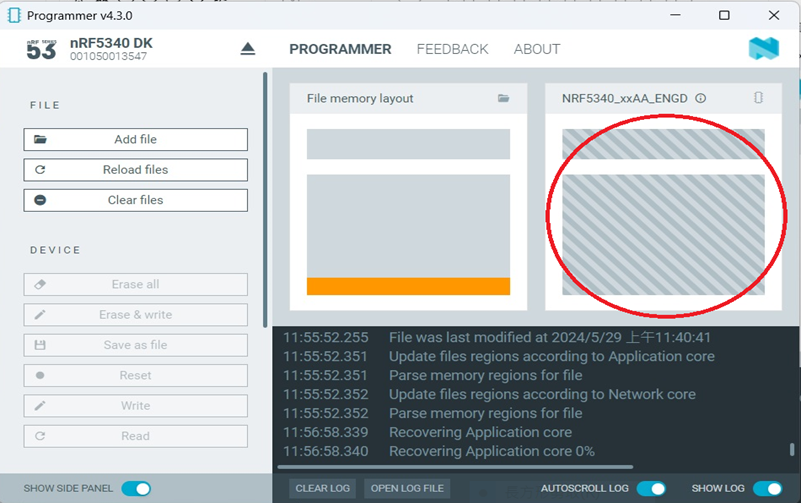Image resolution: width=801 pixels, height=503 pixels.
Task: Click the pencil icon on Erase & write
Action: tap(40, 315)
